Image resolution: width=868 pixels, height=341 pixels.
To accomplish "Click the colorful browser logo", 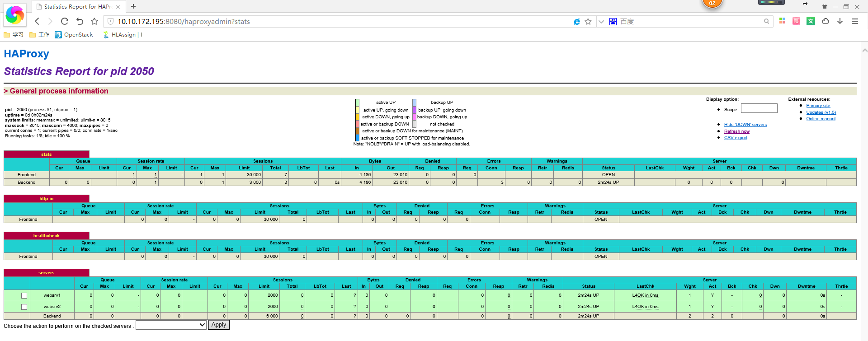I will point(14,15).
